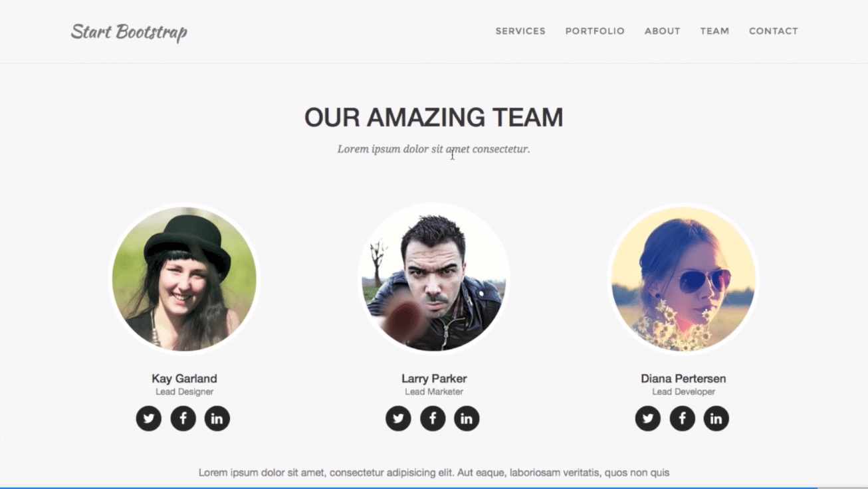
Task: Click Larry Parker's Facebook icon
Action: coord(433,419)
